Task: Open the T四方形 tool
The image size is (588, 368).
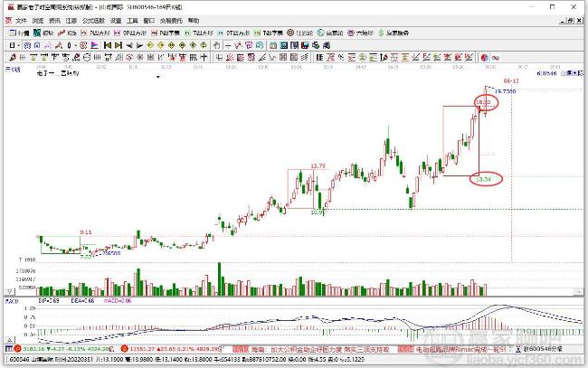Action: click(x=199, y=33)
